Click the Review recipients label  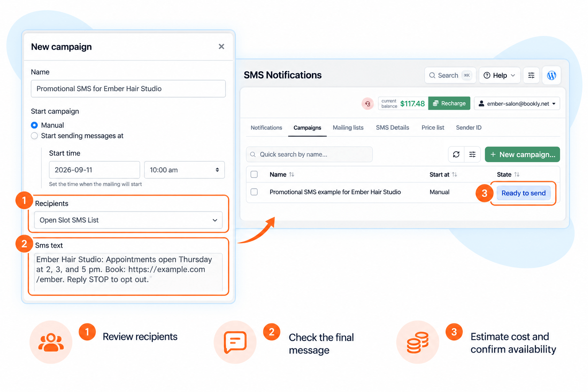pyautogui.click(x=140, y=336)
